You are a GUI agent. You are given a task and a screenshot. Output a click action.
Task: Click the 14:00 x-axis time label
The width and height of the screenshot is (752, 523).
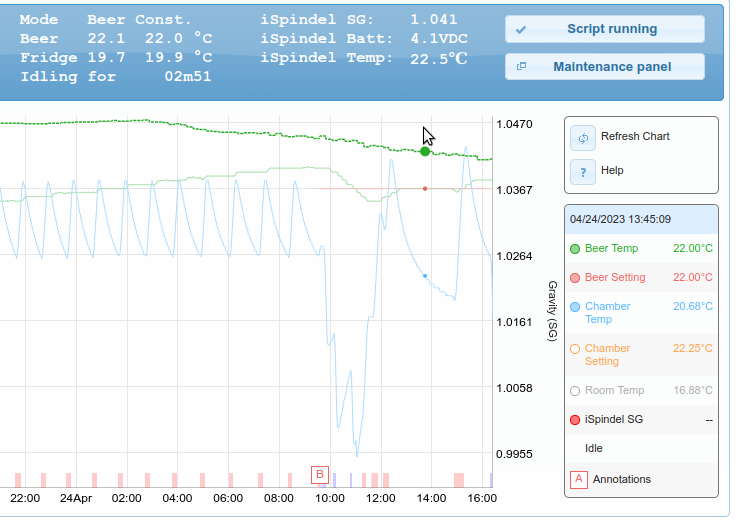pos(431,499)
